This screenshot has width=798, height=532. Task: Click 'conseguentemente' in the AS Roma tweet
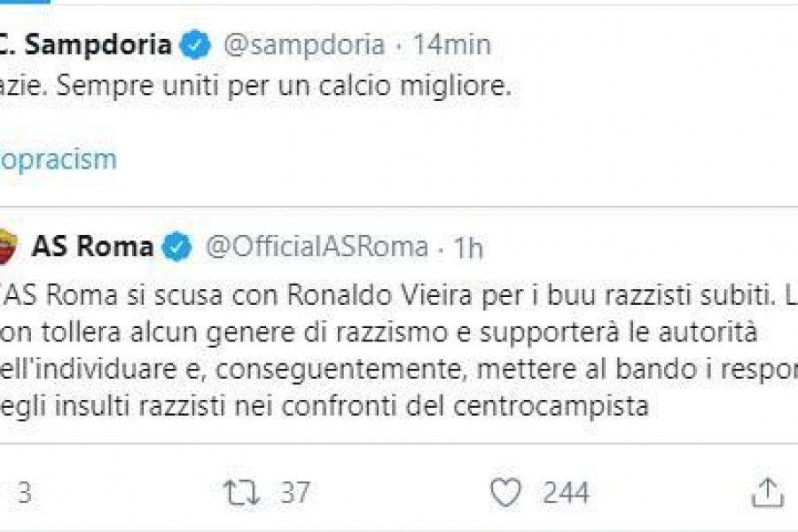(x=341, y=370)
